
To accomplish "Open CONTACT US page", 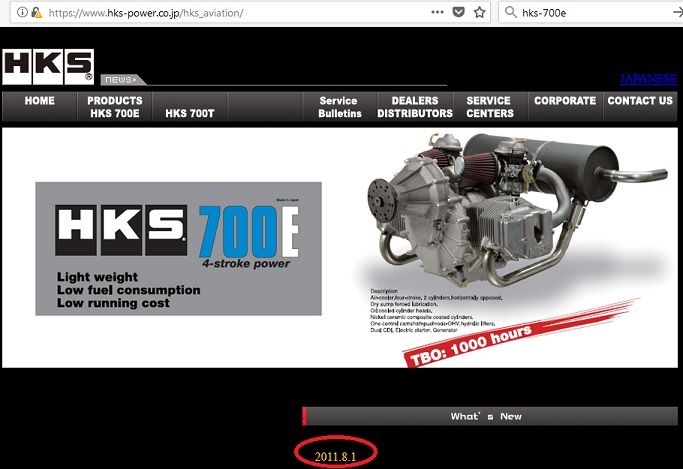I will 640,101.
